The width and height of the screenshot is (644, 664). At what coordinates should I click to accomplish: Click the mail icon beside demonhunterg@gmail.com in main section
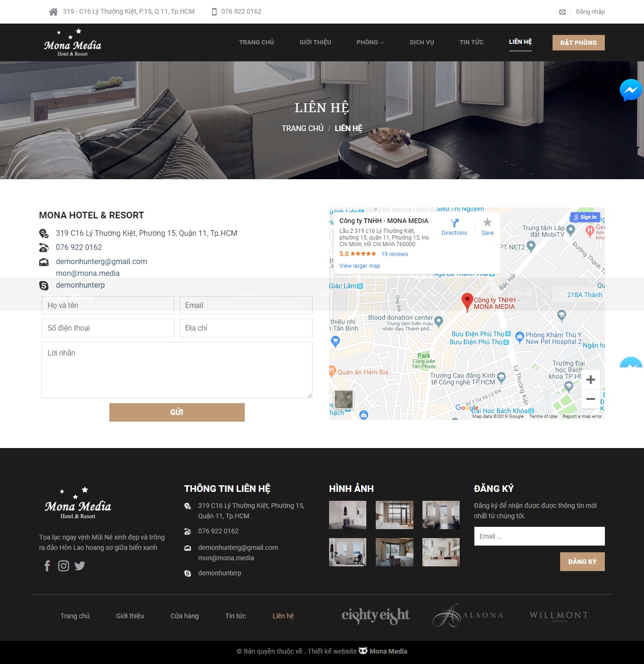point(44,262)
